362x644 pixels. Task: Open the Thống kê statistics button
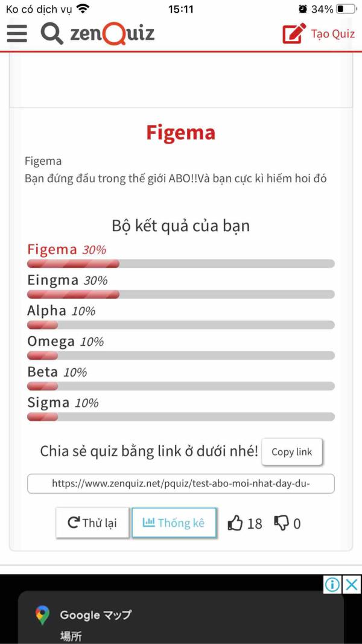[x=174, y=523]
